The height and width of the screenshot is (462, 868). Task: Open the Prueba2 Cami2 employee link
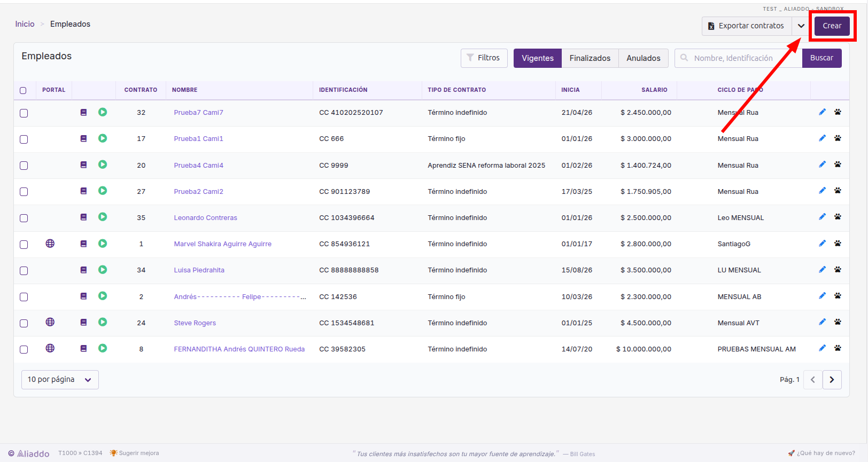click(199, 191)
